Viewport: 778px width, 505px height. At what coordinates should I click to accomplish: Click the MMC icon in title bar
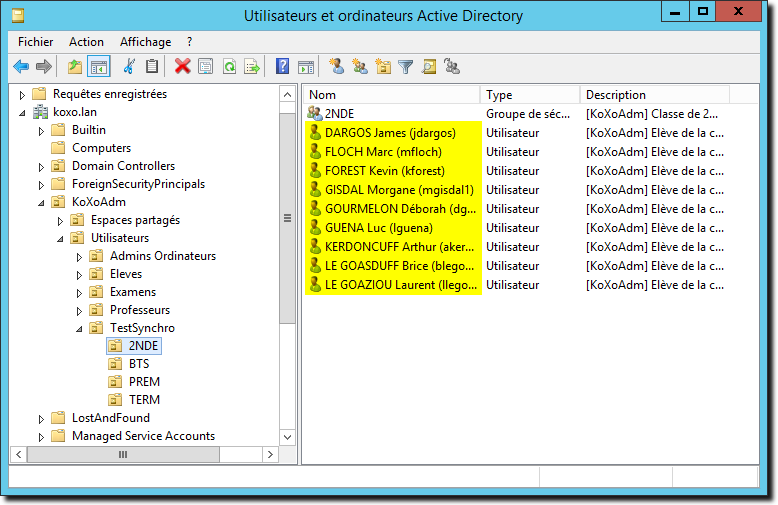tap(18, 16)
